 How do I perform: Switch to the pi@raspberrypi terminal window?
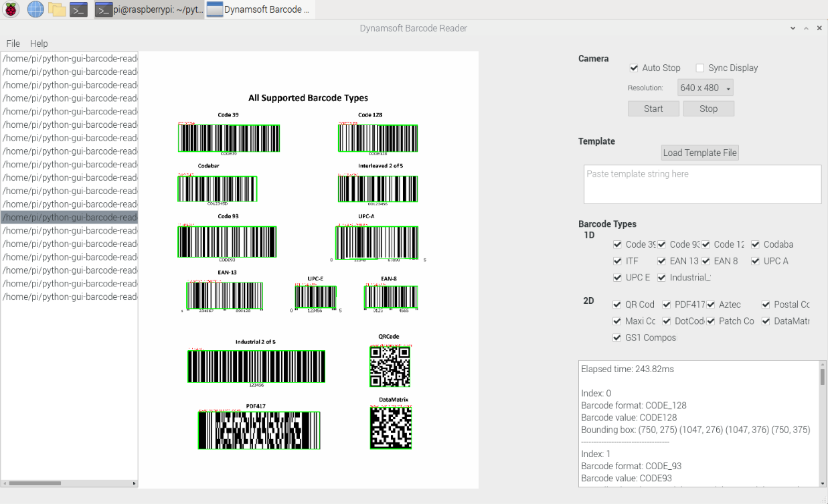pyautogui.click(x=149, y=9)
